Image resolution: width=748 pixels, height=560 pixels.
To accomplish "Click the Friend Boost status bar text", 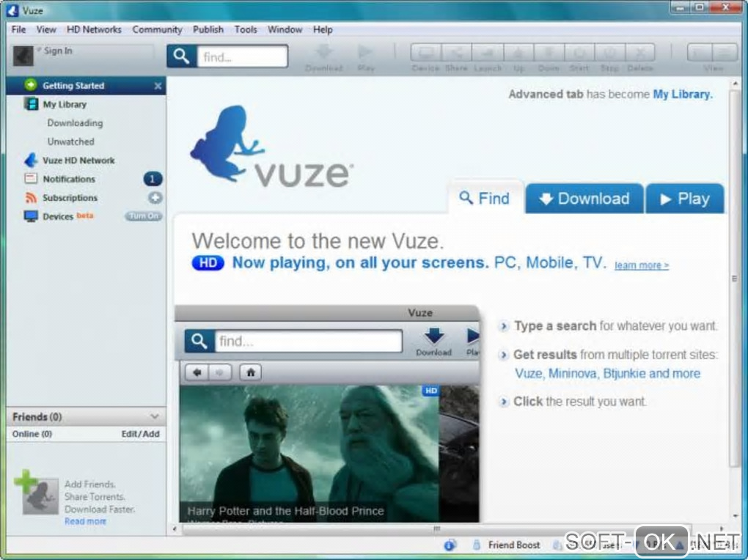I will [514, 545].
